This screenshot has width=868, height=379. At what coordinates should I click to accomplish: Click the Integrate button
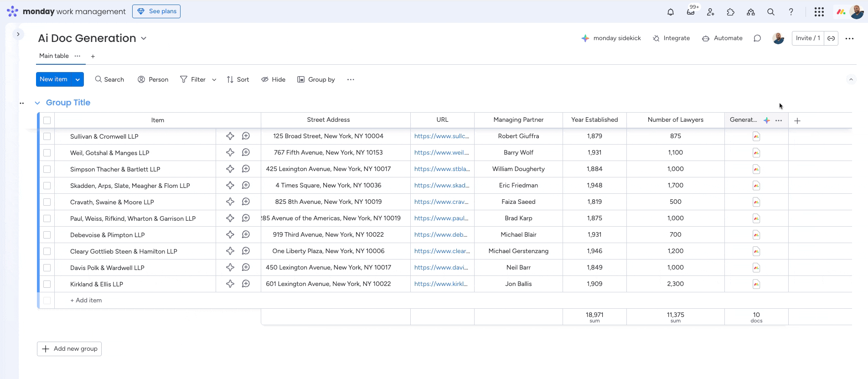pos(671,38)
